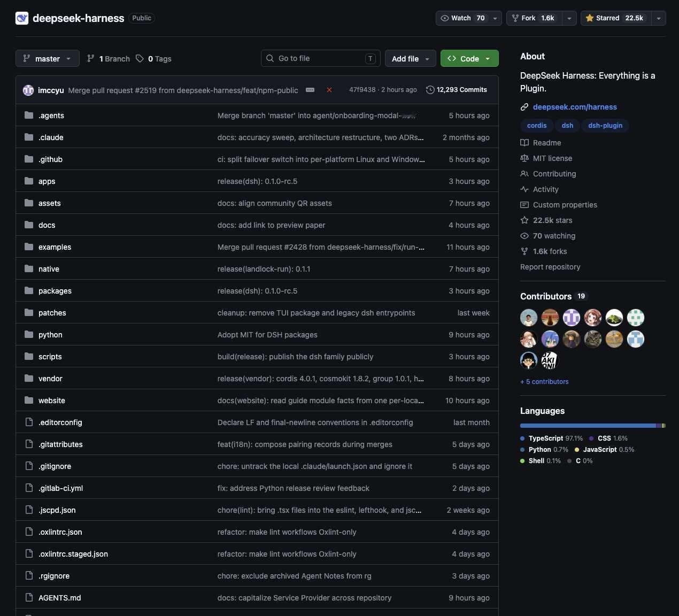Click the Python 0.7% language entry

click(x=544, y=450)
